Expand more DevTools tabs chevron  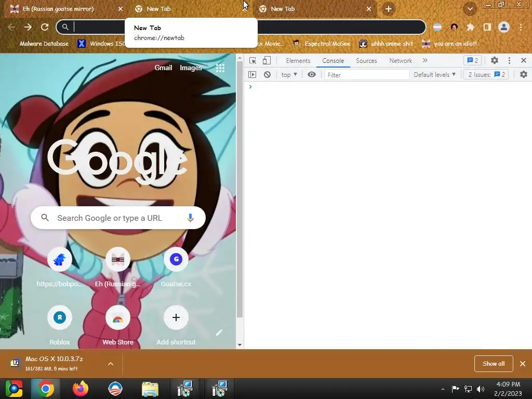(x=425, y=60)
